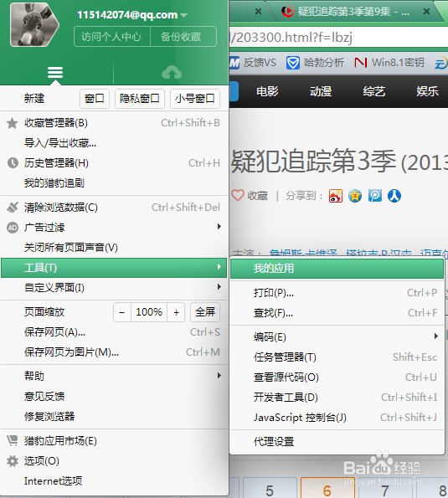Go to 综艺 navigation tab

tap(374, 91)
